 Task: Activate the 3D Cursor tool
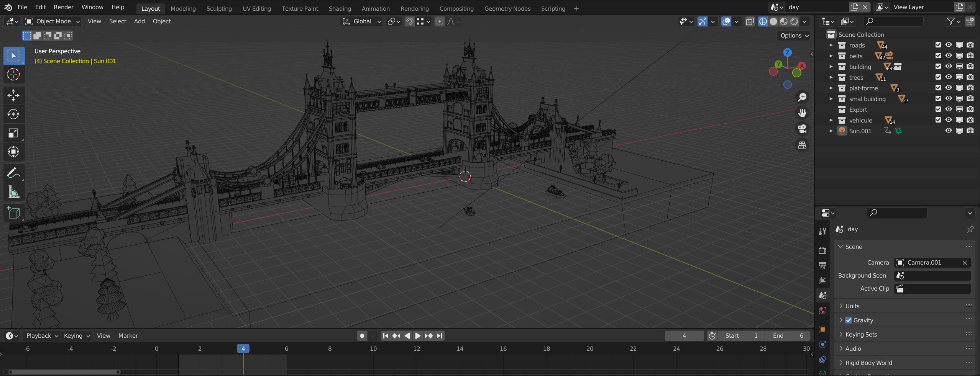(14, 74)
